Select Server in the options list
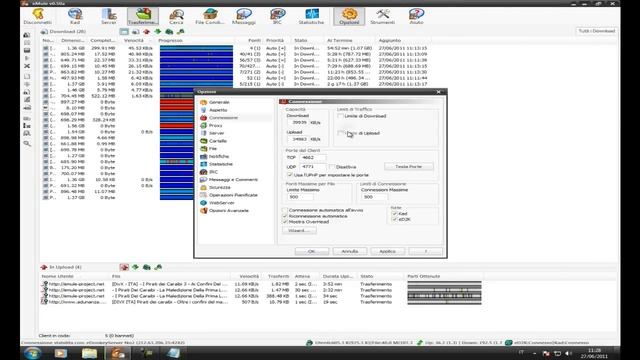 (x=216, y=133)
